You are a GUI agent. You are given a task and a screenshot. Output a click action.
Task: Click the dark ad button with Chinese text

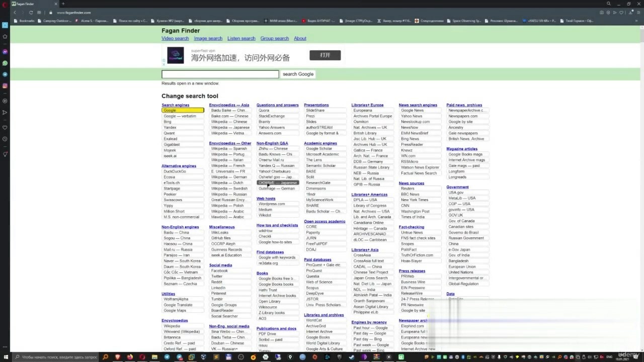point(325,55)
